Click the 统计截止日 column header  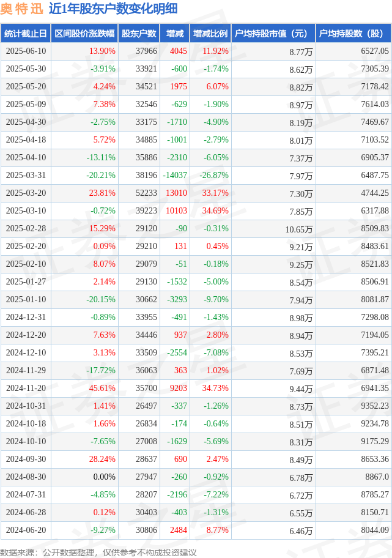(26, 34)
